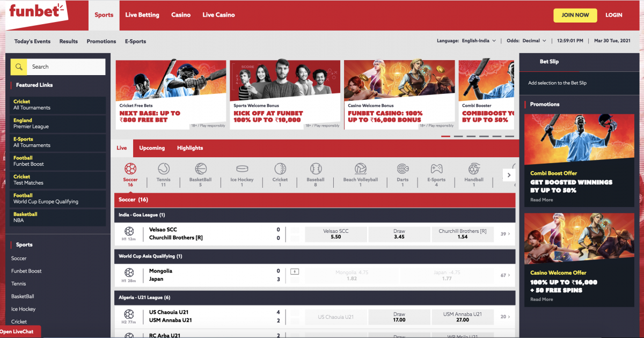Pick the Ice Hockey icon
This screenshot has height=338, width=644.
pyautogui.click(x=242, y=169)
